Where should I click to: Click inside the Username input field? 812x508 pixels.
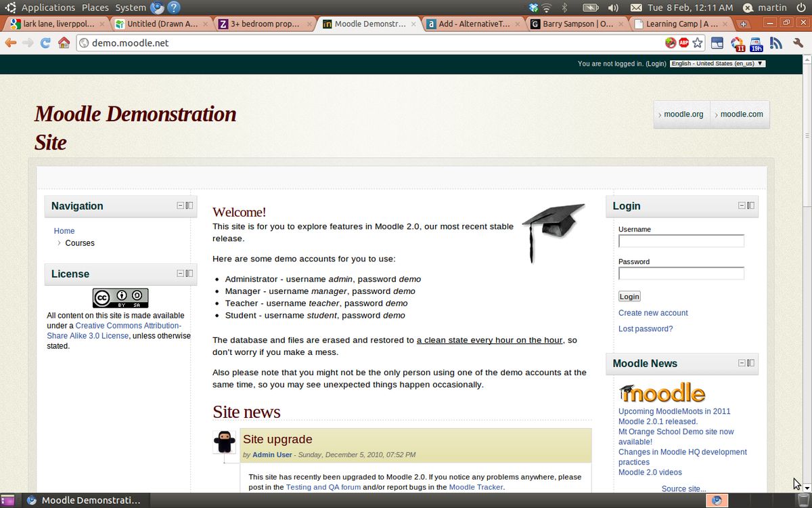680,240
